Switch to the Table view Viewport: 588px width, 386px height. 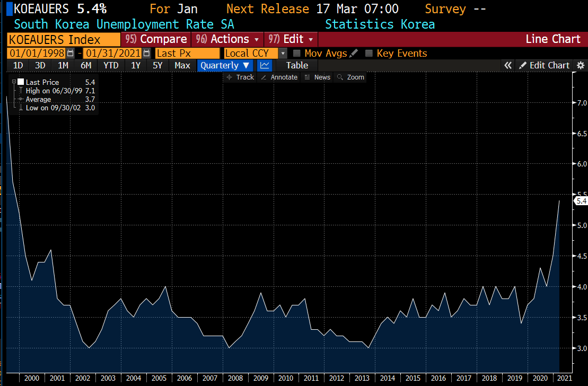tap(297, 65)
